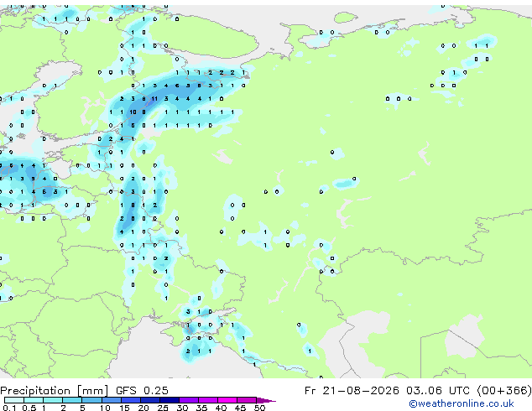Viewport: 532px width, 411px height.
Task: Click the 10–15 mm legend color swatch
Action: pos(111,400)
